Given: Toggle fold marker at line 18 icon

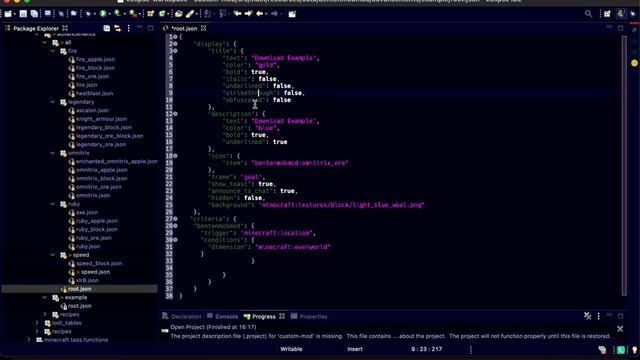Looking at the screenshot, I should (175, 156).
